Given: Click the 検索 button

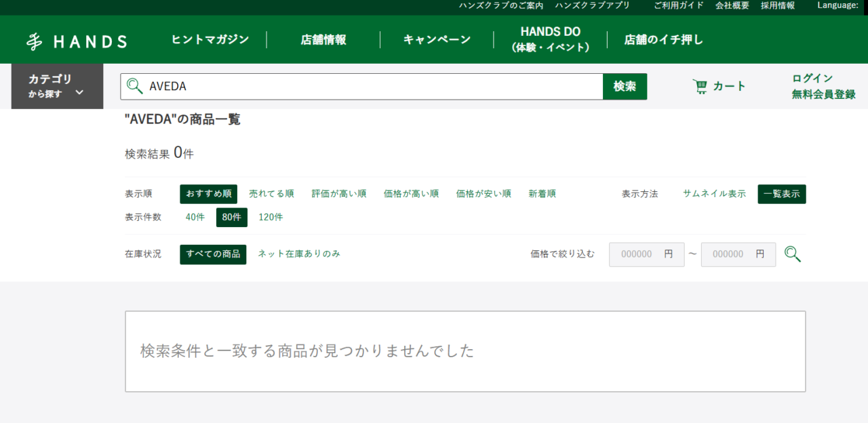Looking at the screenshot, I should coord(625,86).
